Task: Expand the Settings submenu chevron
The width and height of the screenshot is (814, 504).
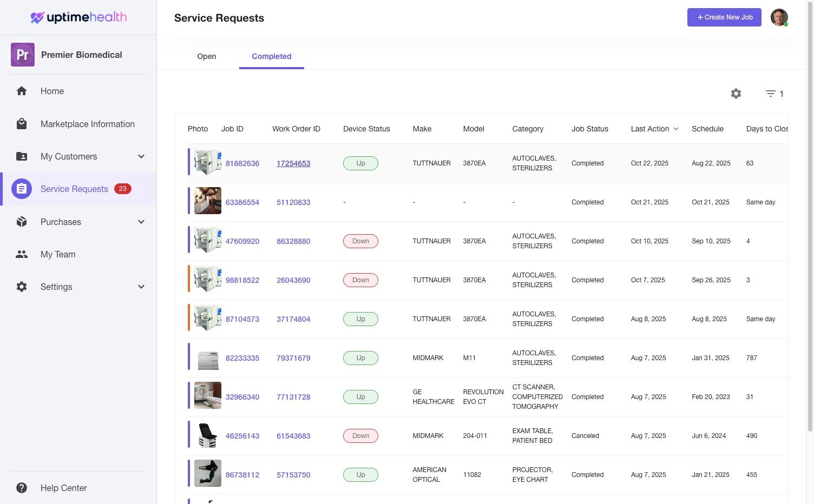Action: tap(141, 287)
